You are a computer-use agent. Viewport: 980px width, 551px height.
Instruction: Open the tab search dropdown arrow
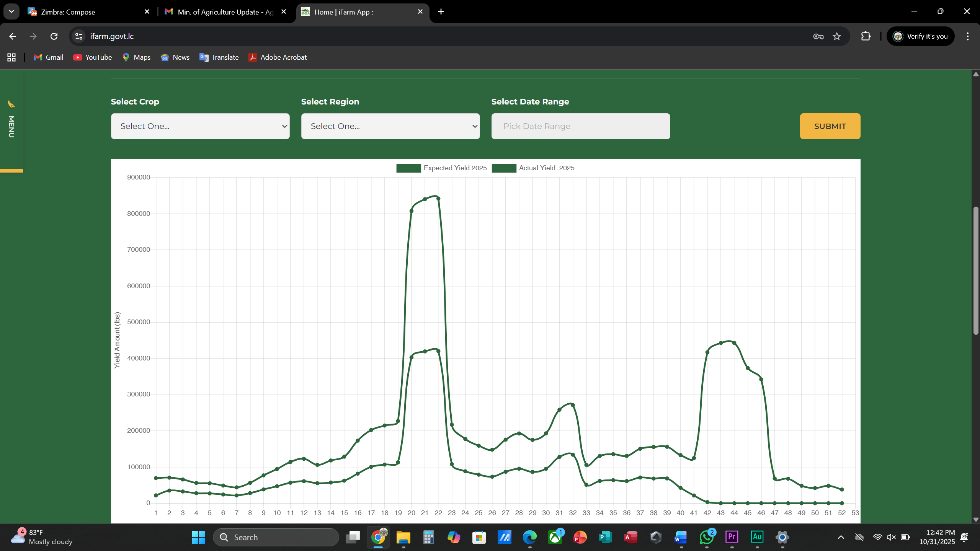point(11,11)
